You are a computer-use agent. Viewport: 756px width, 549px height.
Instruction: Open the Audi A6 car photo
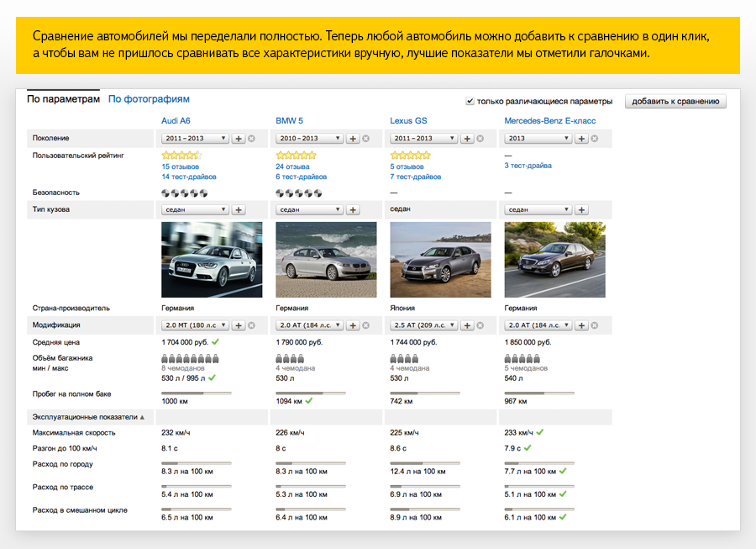[212, 260]
